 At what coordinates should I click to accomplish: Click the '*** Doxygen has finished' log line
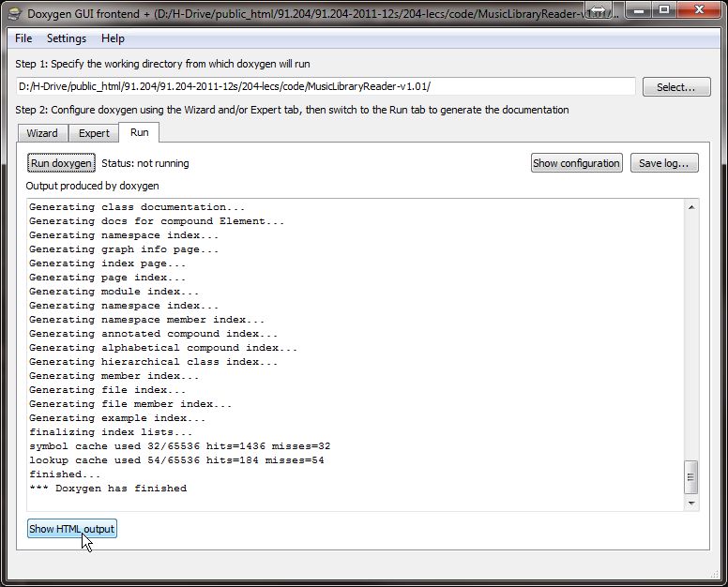tap(108, 489)
